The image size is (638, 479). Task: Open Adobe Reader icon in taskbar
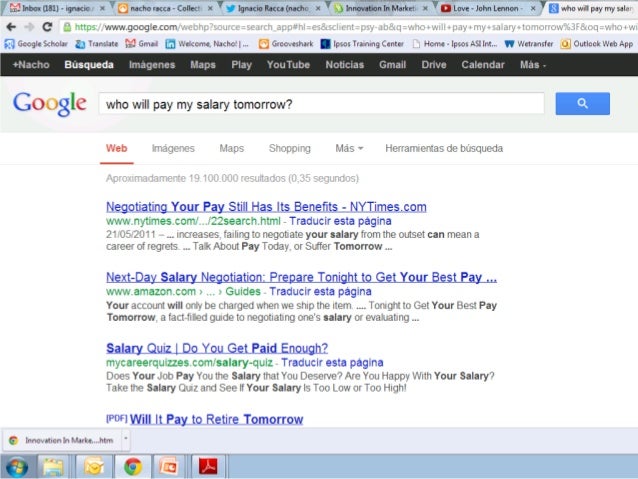208,466
